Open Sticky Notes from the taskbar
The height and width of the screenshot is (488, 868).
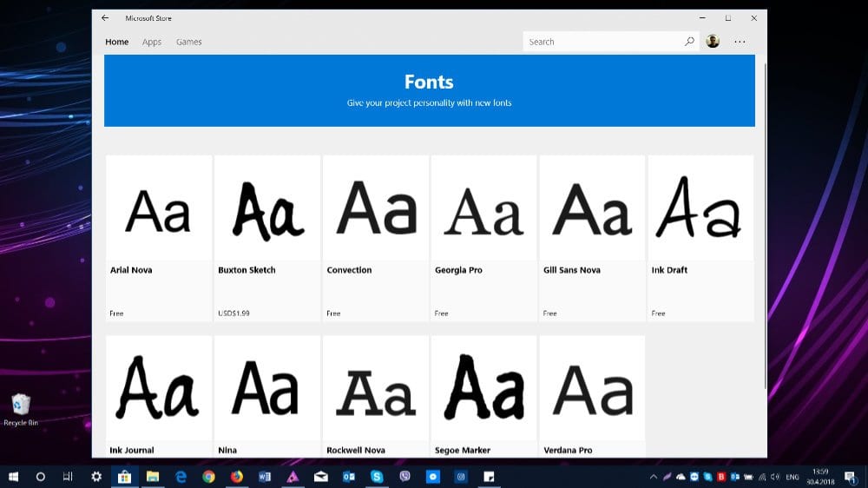(x=489, y=477)
